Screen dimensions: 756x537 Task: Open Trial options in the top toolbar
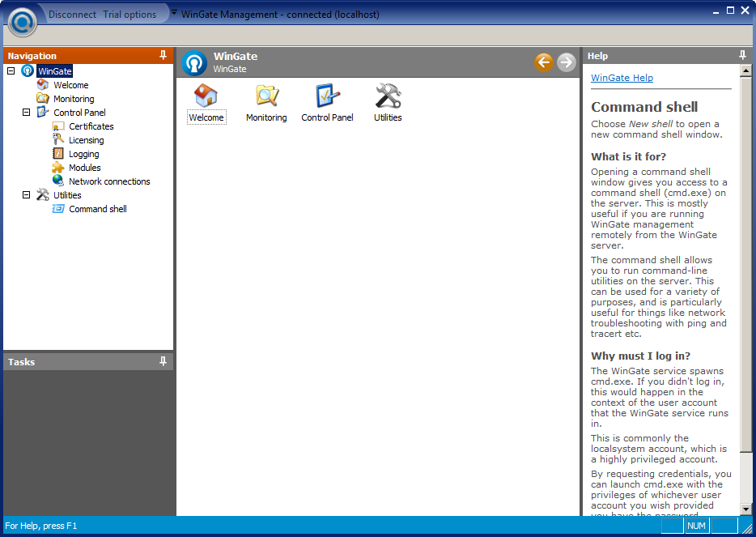coord(130,15)
